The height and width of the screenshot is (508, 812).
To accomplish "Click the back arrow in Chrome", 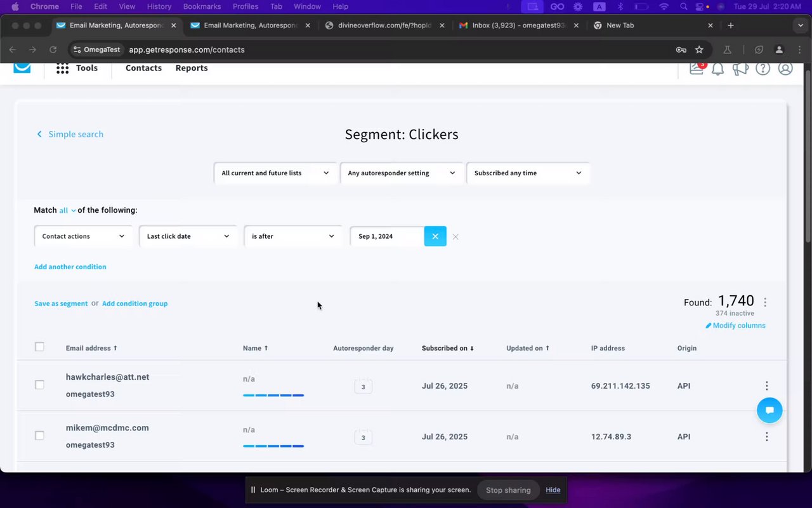I will point(13,50).
